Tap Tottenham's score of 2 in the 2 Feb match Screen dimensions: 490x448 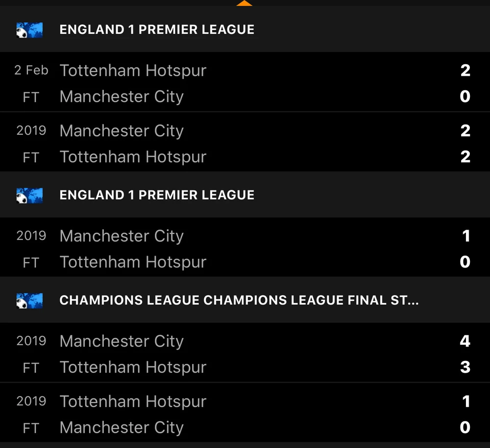465,71
